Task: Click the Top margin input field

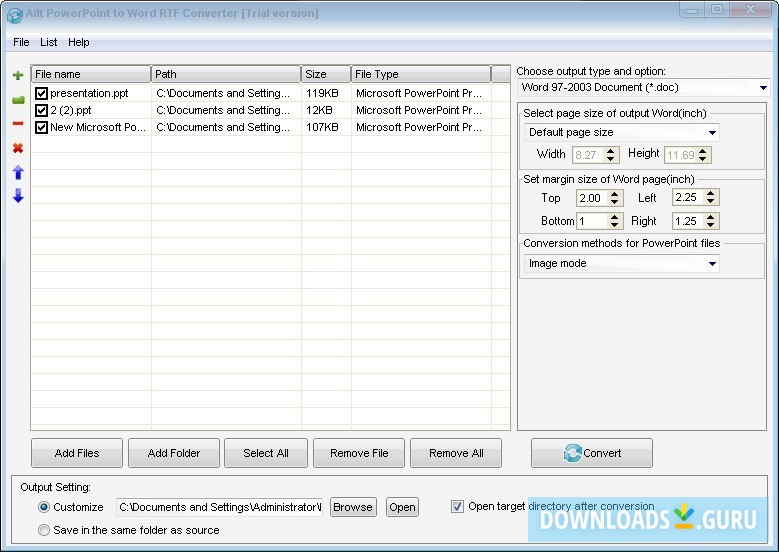Action: [592, 198]
